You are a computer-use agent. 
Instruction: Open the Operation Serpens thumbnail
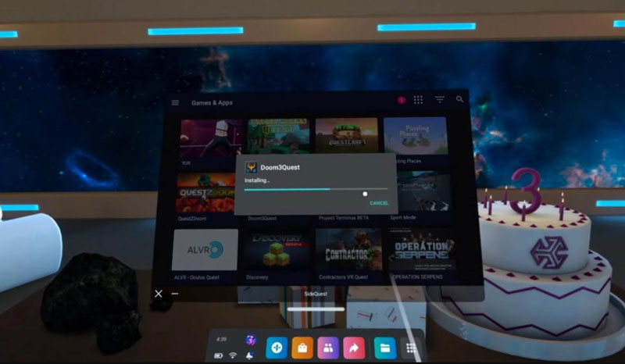422,250
